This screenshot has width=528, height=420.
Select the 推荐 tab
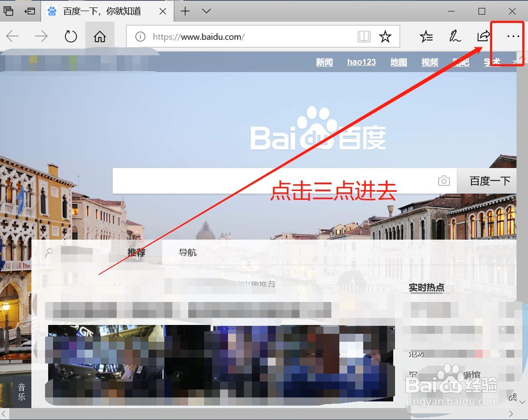(x=137, y=253)
